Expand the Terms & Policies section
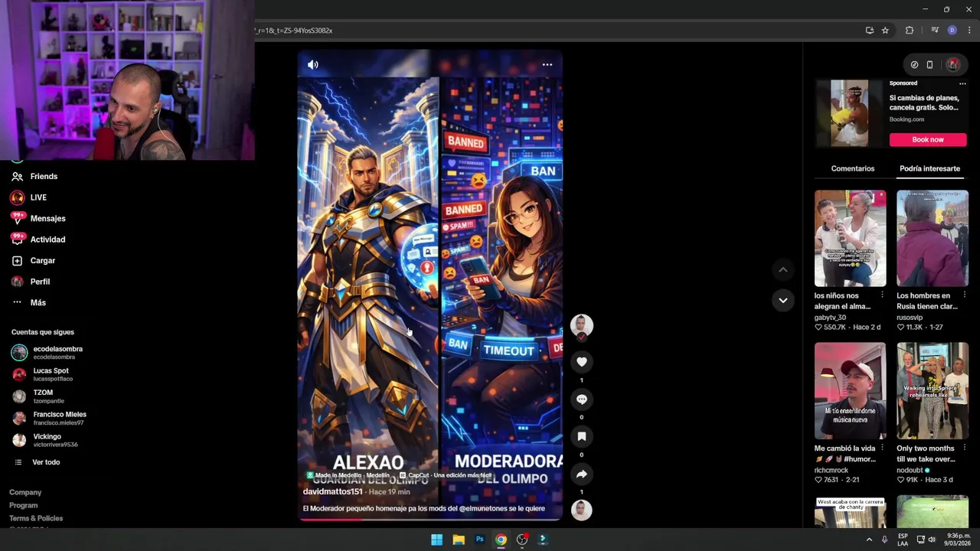Screen dimensions: 980x551 click(x=36, y=519)
